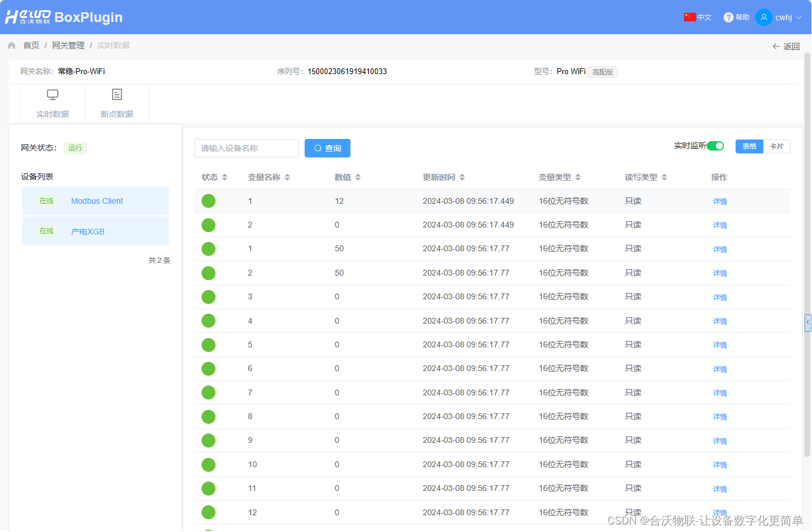812x532 pixels.
Task: Click 在线 tag of 产电XGB
Action: pyautogui.click(x=46, y=231)
